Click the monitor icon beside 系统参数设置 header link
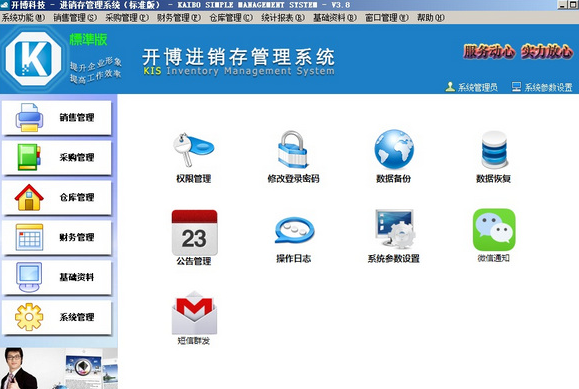579x389 pixels. (x=516, y=87)
